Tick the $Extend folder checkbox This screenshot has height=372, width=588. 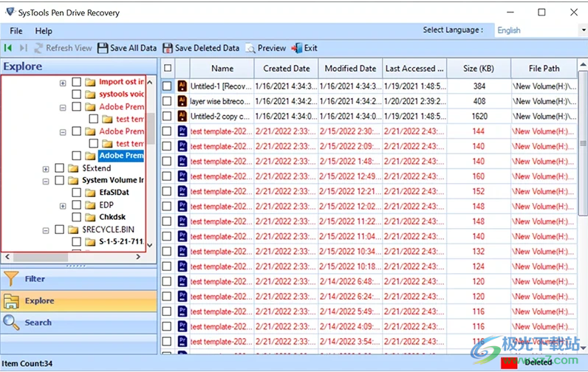coord(59,168)
